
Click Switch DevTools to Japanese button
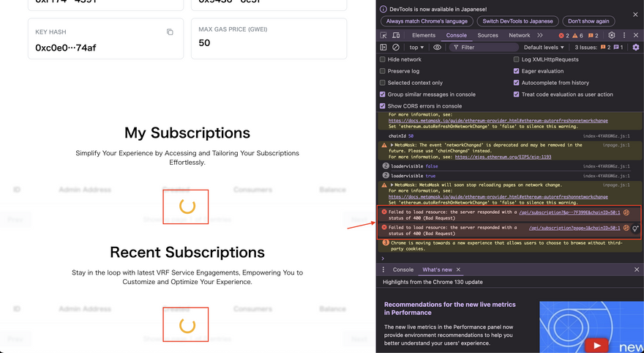click(x=520, y=21)
